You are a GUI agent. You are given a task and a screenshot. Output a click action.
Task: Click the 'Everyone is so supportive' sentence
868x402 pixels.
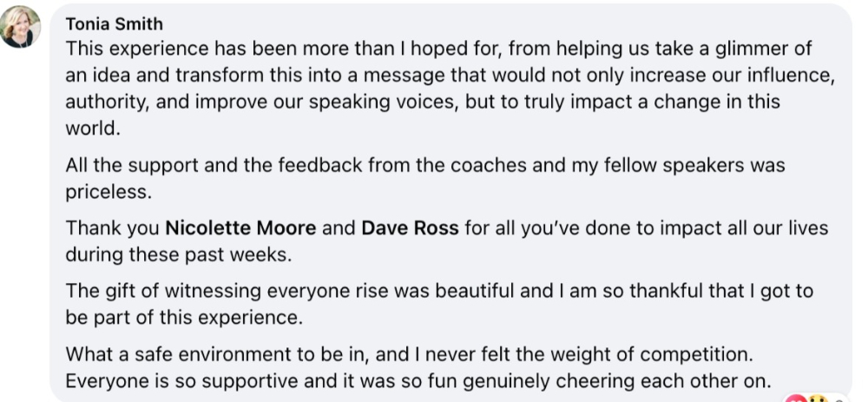click(x=418, y=381)
